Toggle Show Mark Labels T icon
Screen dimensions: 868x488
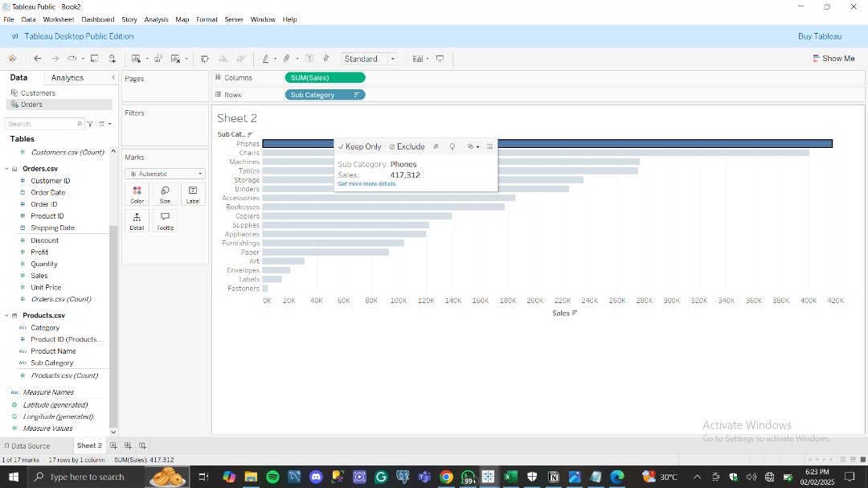pos(309,58)
